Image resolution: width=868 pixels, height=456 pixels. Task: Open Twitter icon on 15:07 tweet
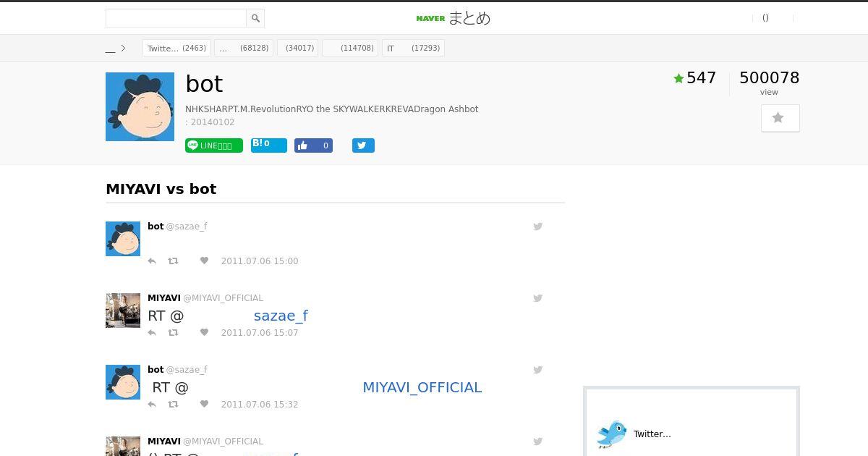coord(538,298)
